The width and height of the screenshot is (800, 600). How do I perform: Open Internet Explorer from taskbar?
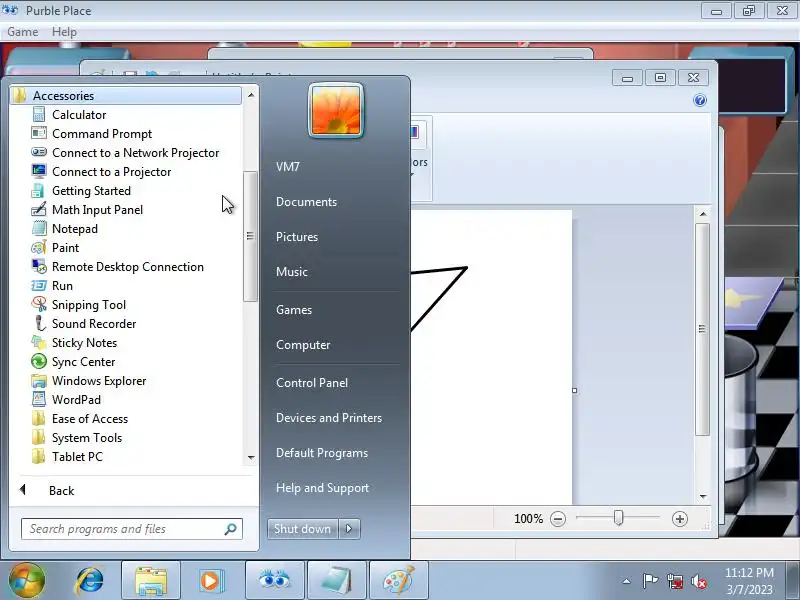pos(90,581)
